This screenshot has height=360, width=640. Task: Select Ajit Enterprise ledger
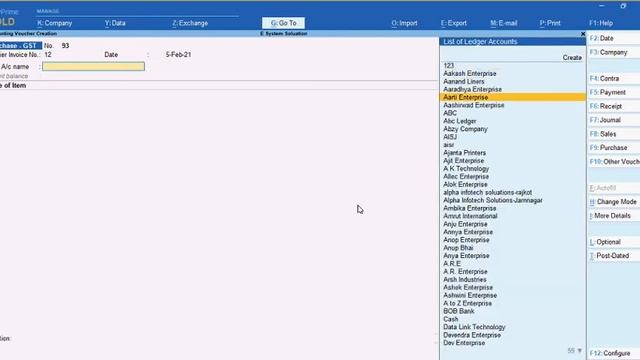tap(463, 161)
